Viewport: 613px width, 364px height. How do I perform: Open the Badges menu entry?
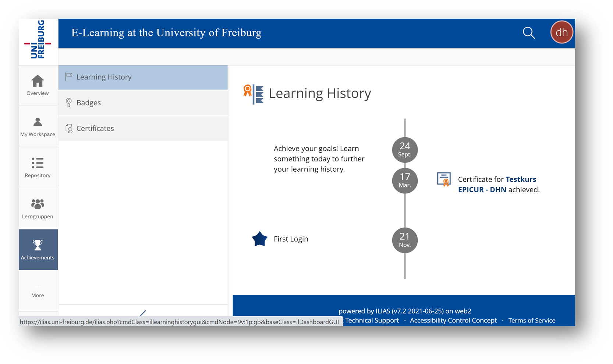click(143, 103)
